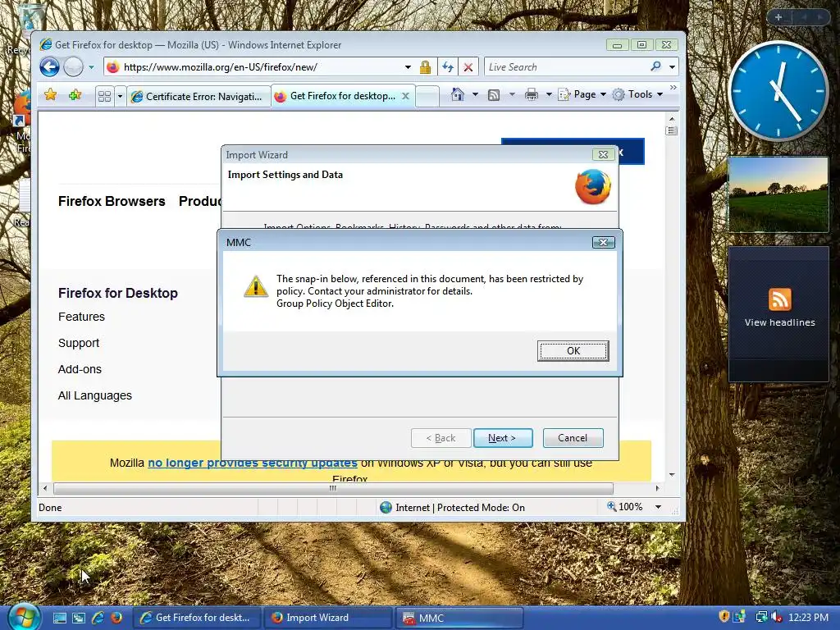
Task: Open the Quick Tabs grid view
Action: [x=104, y=97]
